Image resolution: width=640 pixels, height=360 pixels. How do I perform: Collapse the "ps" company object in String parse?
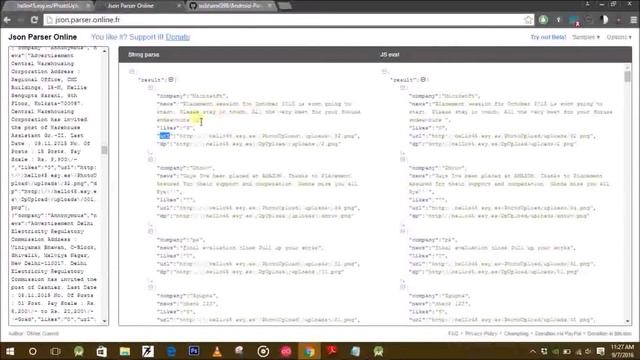pos(150,231)
